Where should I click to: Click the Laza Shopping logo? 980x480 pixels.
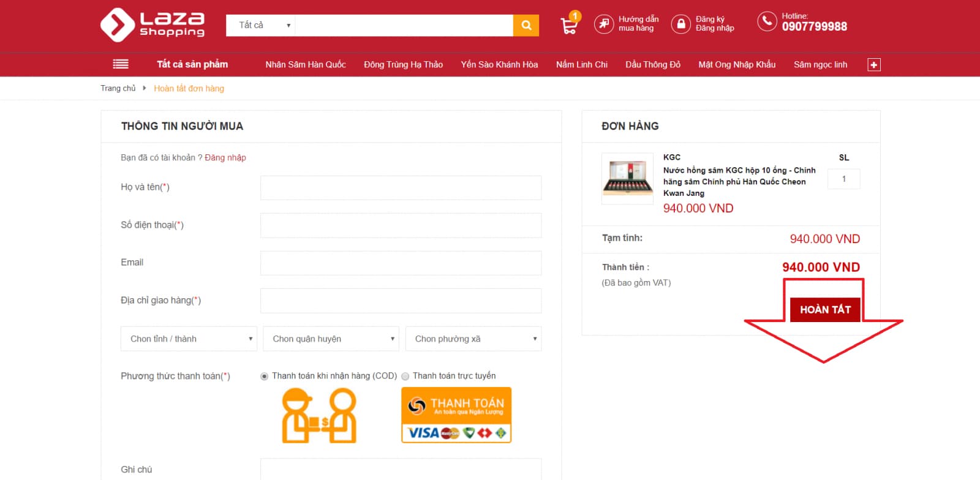[x=153, y=25]
